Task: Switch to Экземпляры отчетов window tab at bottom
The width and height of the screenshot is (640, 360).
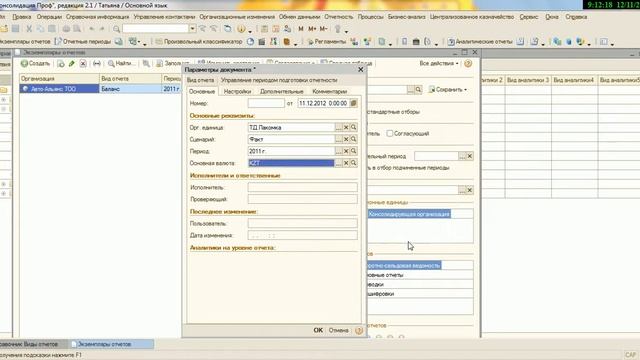Action: coord(112,344)
